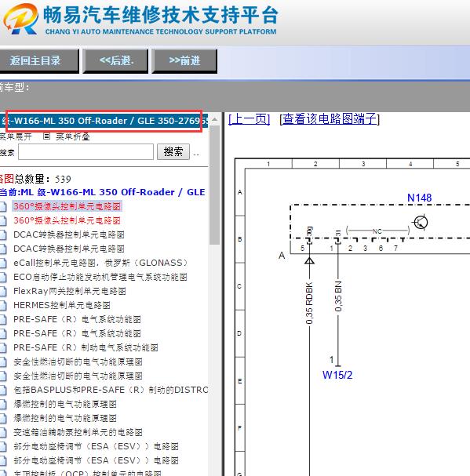
Task: Click the 当前:ML 级-W166-ML 350 Off-Roader heading
Action: click(x=102, y=192)
